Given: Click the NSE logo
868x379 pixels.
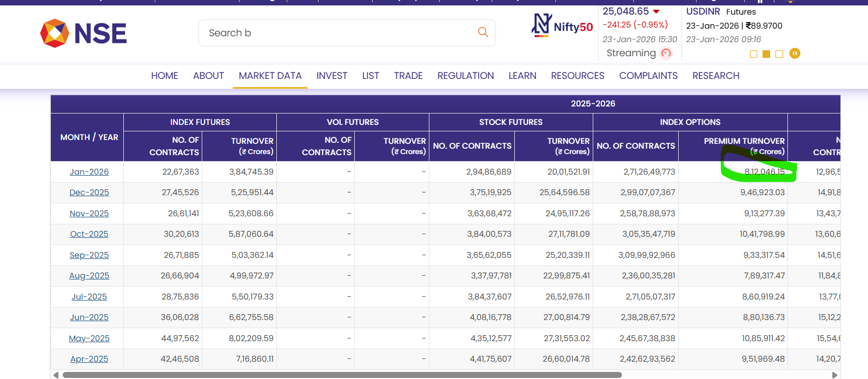Looking at the screenshot, I should click(x=83, y=34).
